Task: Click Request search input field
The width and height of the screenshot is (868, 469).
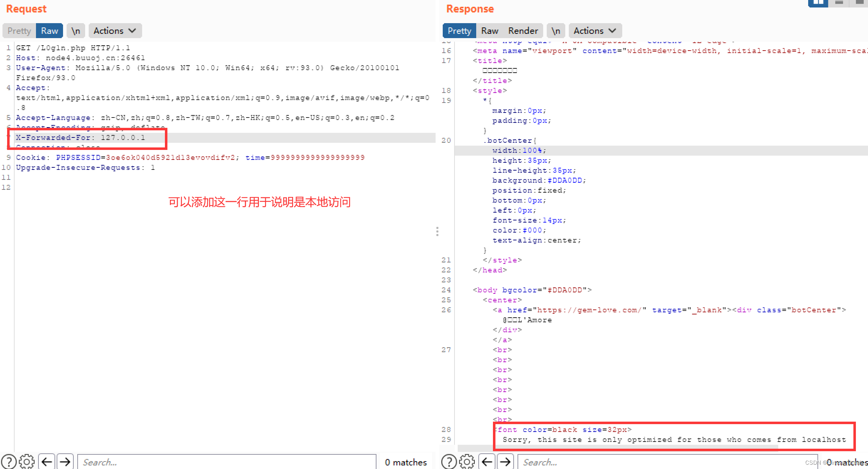Action: point(227,462)
